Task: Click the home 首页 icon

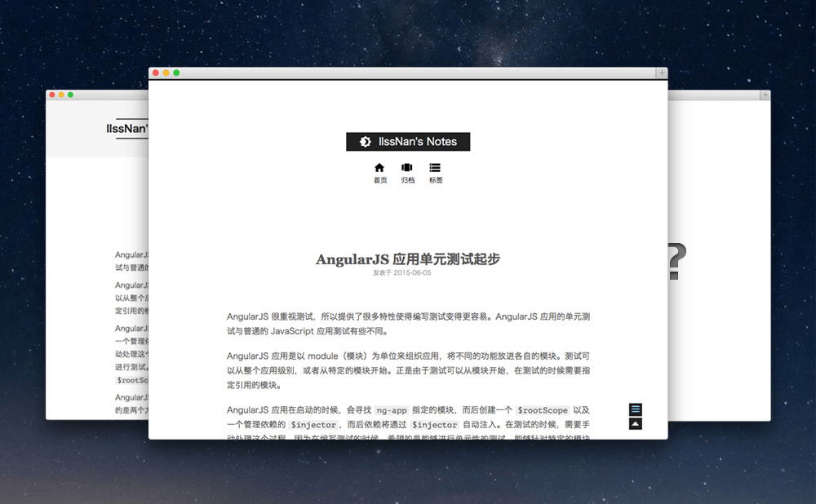Action: [x=379, y=168]
